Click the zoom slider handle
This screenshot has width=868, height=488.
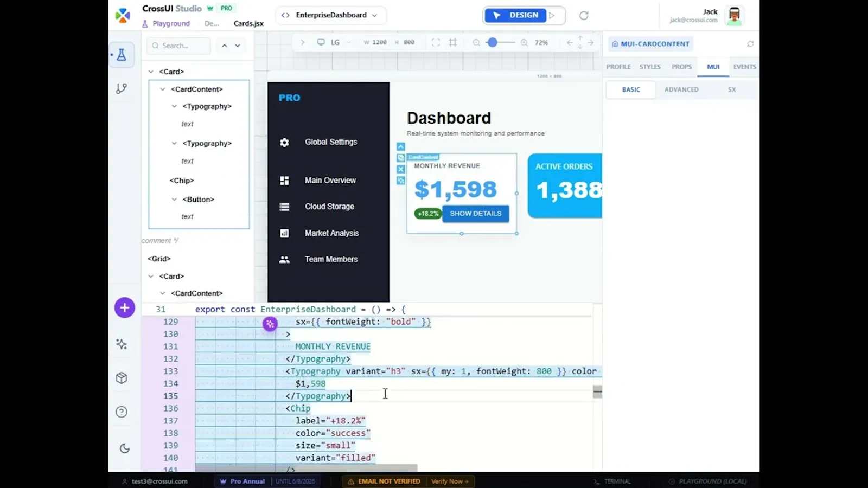492,42
